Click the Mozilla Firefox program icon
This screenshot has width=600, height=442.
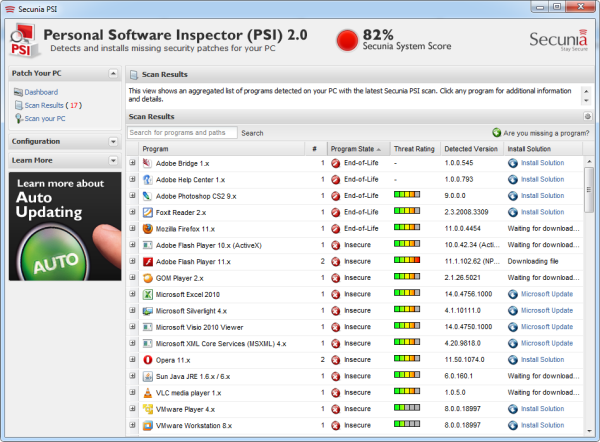tap(147, 229)
